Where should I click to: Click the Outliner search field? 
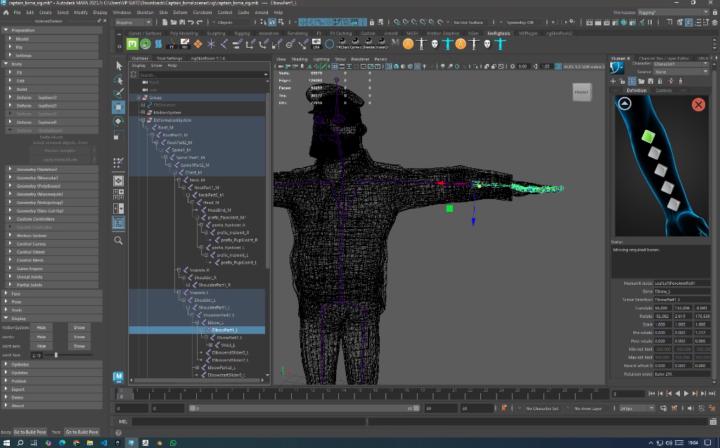coord(202,74)
